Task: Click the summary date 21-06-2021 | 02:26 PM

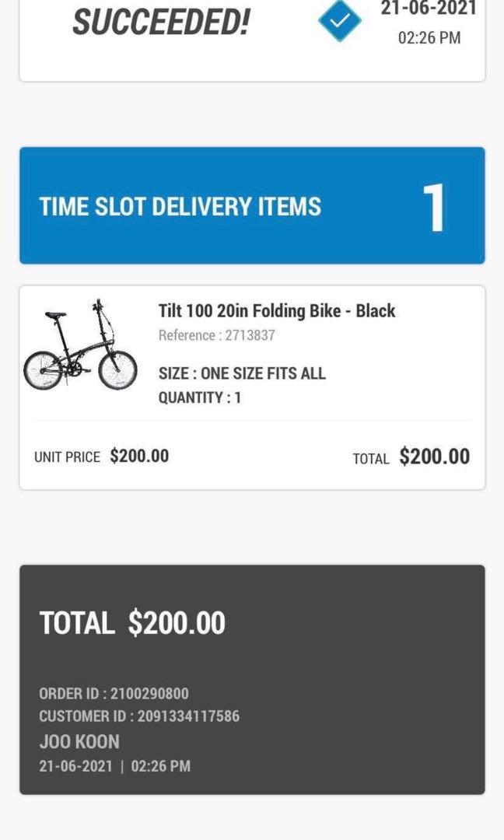Action: 114,766
